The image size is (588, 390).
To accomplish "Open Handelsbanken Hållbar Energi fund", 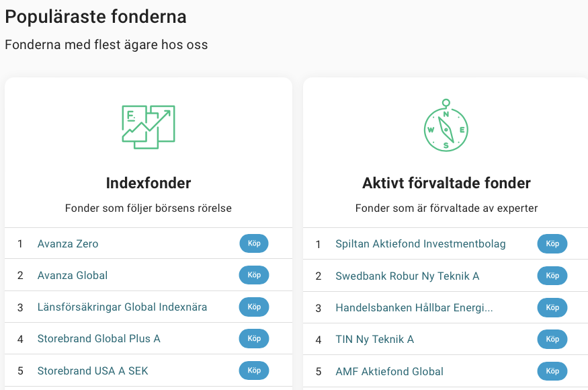I will click(414, 308).
